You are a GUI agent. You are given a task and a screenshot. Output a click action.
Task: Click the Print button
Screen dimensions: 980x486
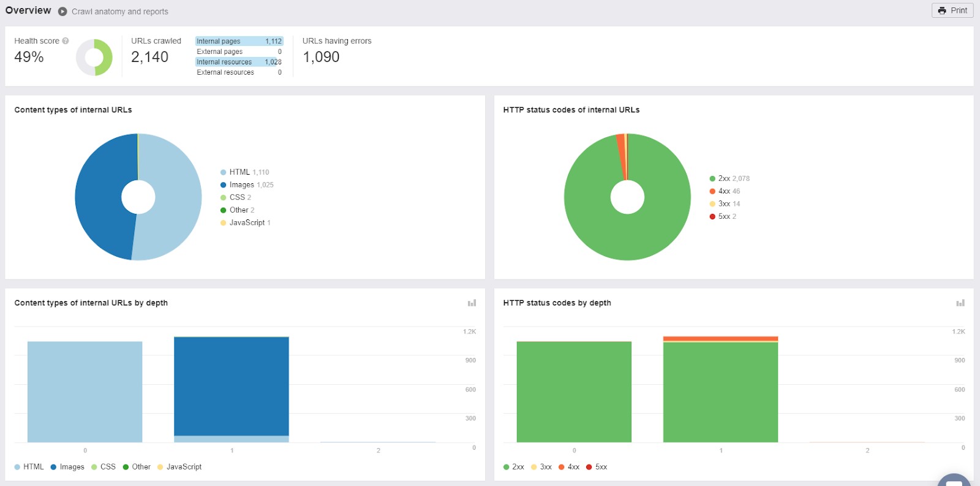click(x=952, y=10)
